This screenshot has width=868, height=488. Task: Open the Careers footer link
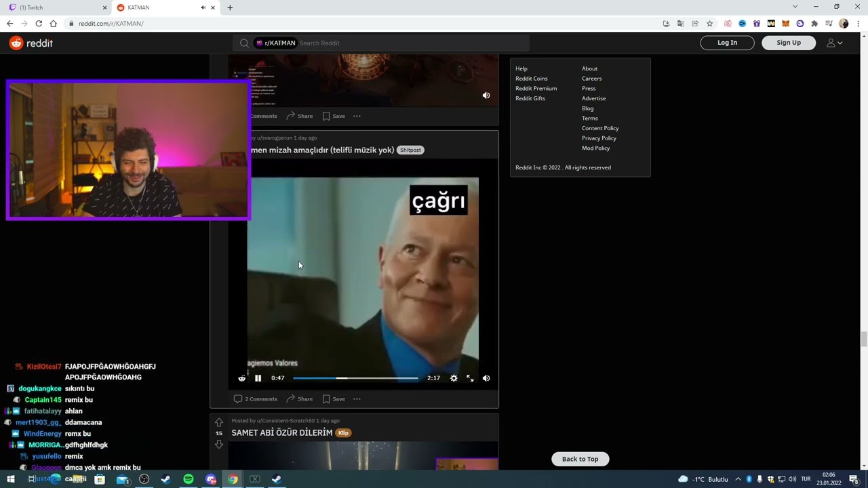(592, 79)
